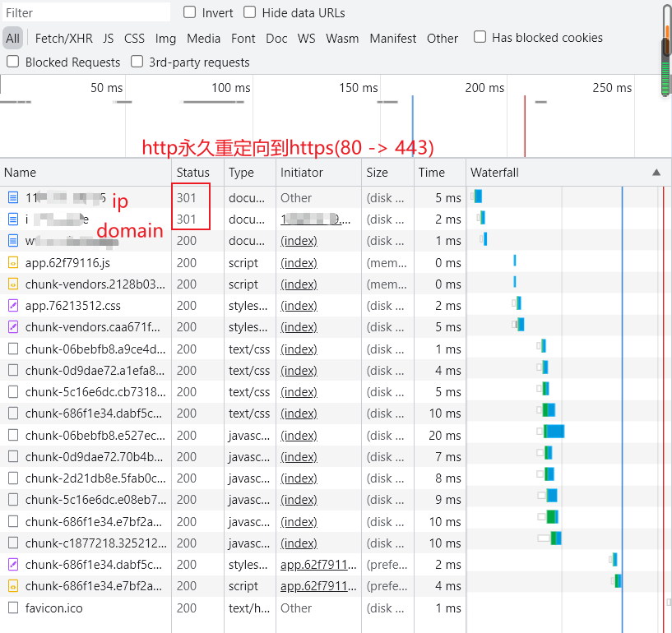This screenshot has width=672, height=633.
Task: Click the file icon of chunk-5c16e6dc.e08eb7 row
Action: coord(13,500)
